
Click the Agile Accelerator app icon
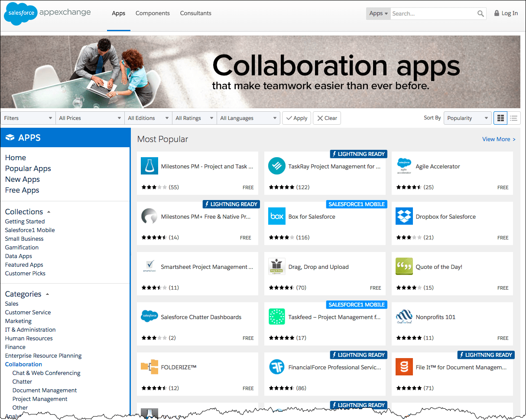[404, 166]
